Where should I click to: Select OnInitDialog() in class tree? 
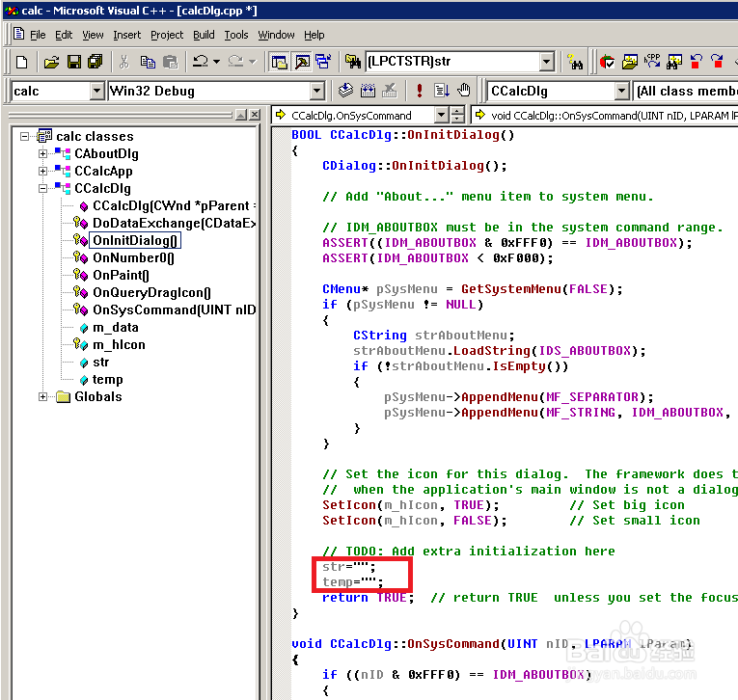[135, 240]
